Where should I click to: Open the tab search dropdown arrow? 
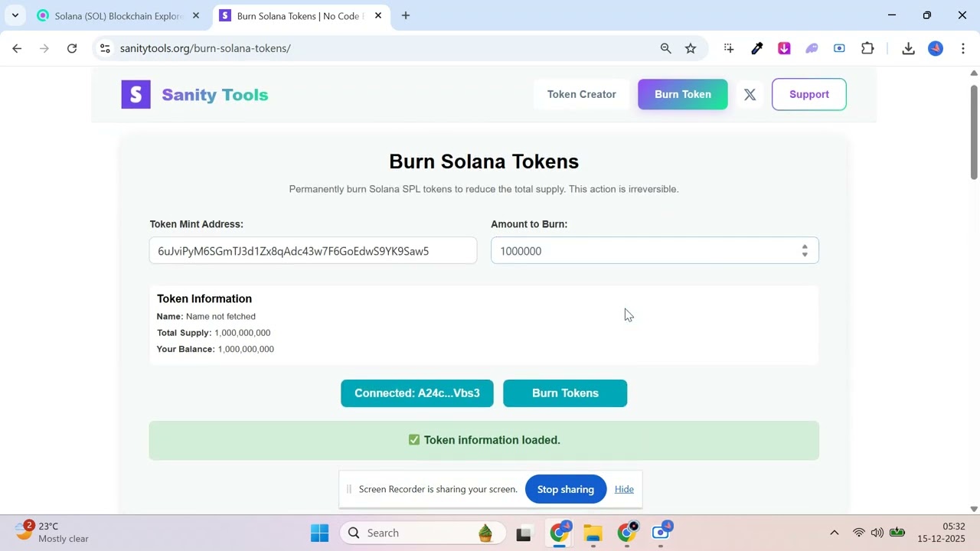click(15, 15)
